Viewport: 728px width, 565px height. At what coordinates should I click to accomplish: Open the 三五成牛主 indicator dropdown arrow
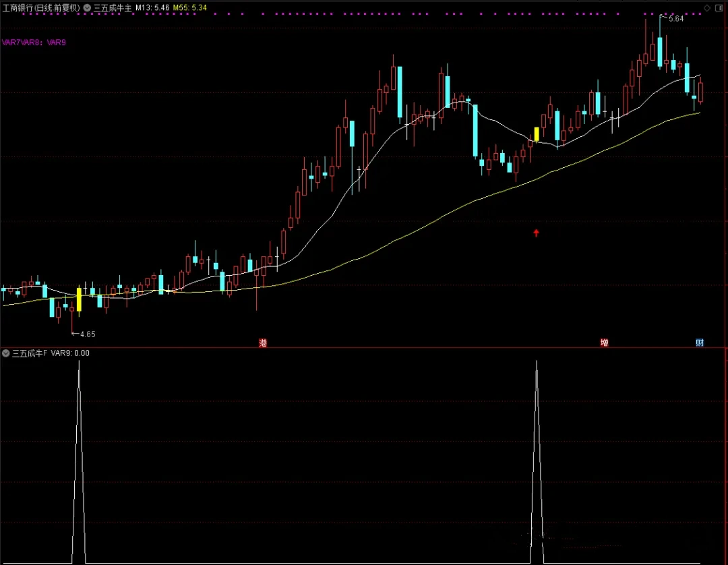point(87,7)
